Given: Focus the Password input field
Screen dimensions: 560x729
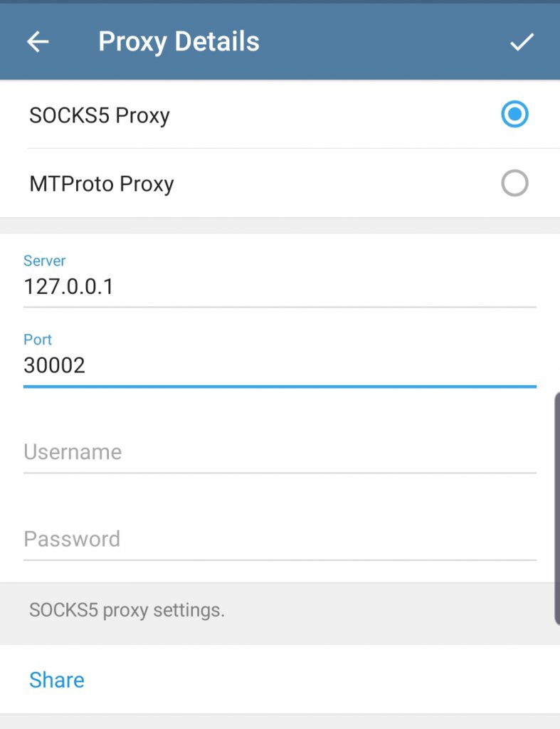Looking at the screenshot, I should [278, 539].
